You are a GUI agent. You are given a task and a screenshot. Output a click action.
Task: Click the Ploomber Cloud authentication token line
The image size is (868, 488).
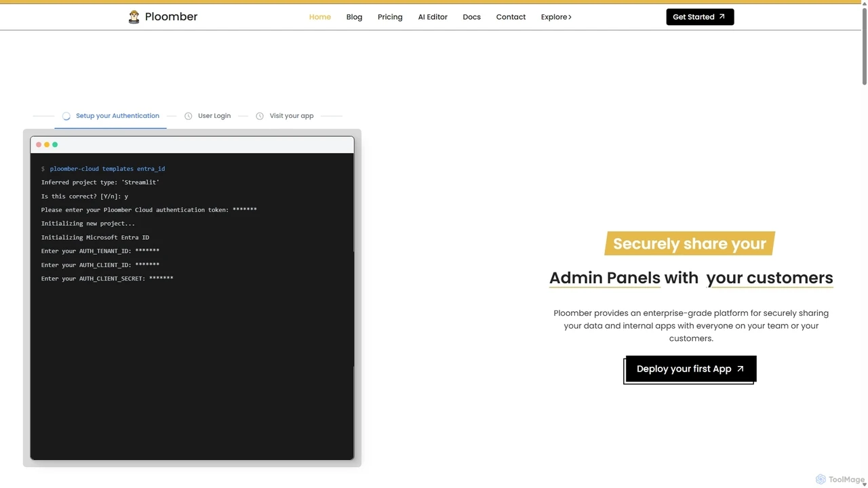click(x=149, y=210)
